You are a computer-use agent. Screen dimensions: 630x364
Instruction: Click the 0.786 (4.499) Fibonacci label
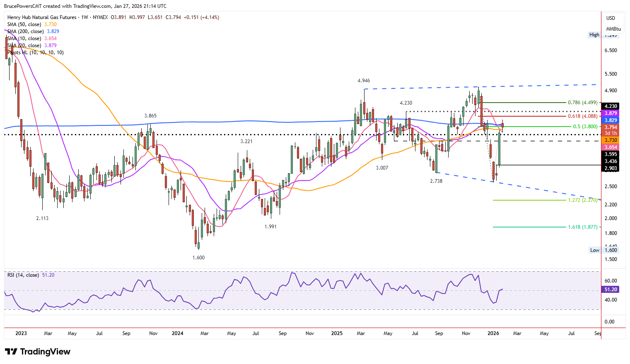point(582,103)
